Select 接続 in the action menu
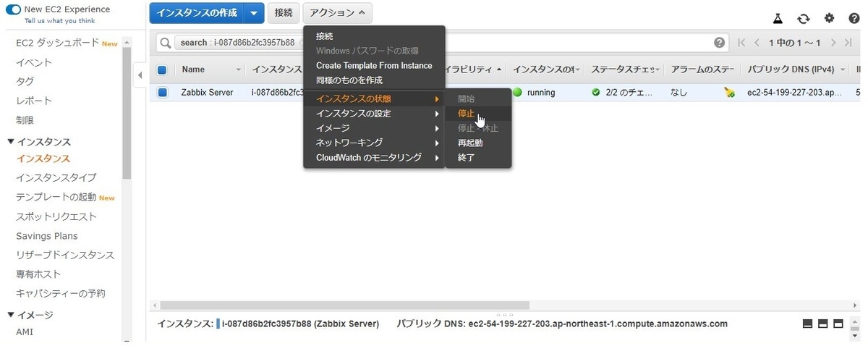 (x=375, y=36)
